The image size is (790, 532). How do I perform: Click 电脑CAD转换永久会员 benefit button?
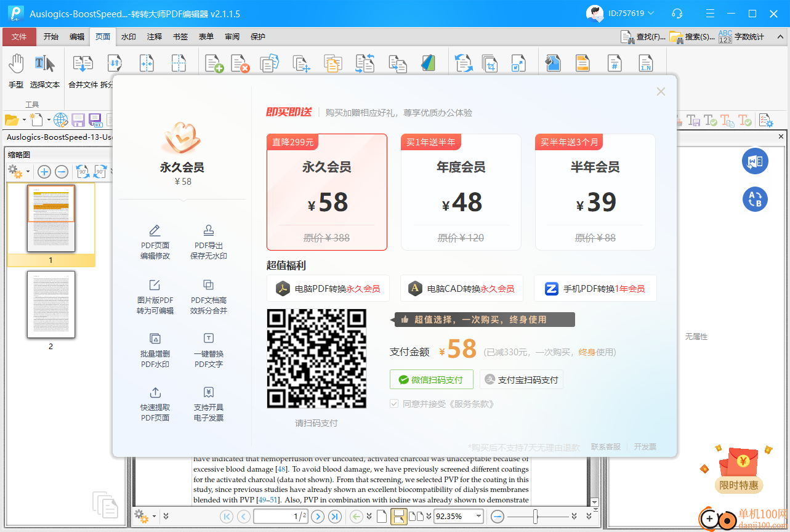coord(462,288)
